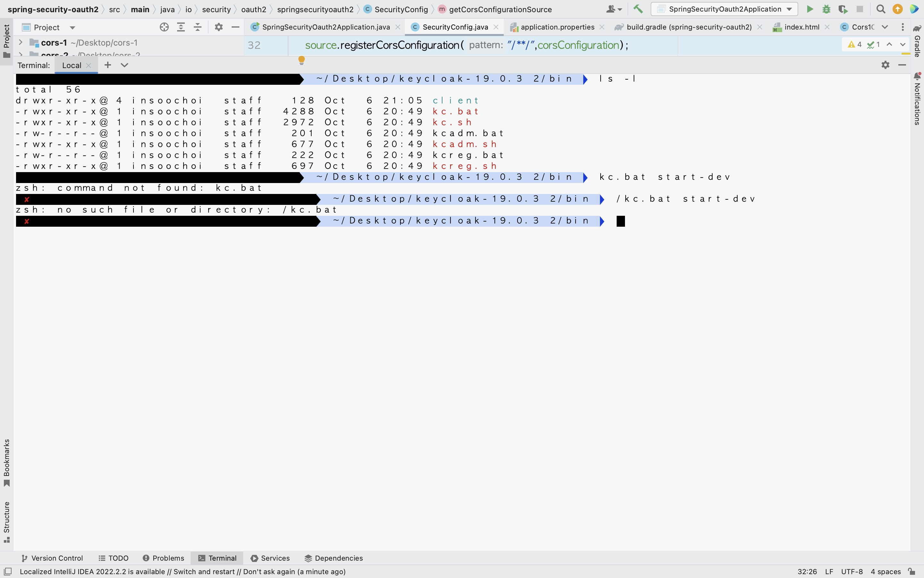Switch to the index.html tab
924x578 pixels.
coord(801,27)
